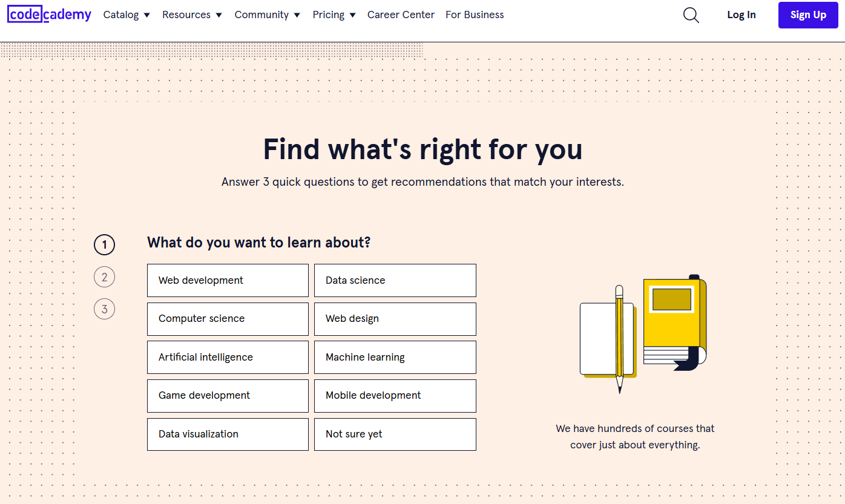This screenshot has height=504, width=845.
Task: Click the Log In link
Action: click(x=741, y=15)
